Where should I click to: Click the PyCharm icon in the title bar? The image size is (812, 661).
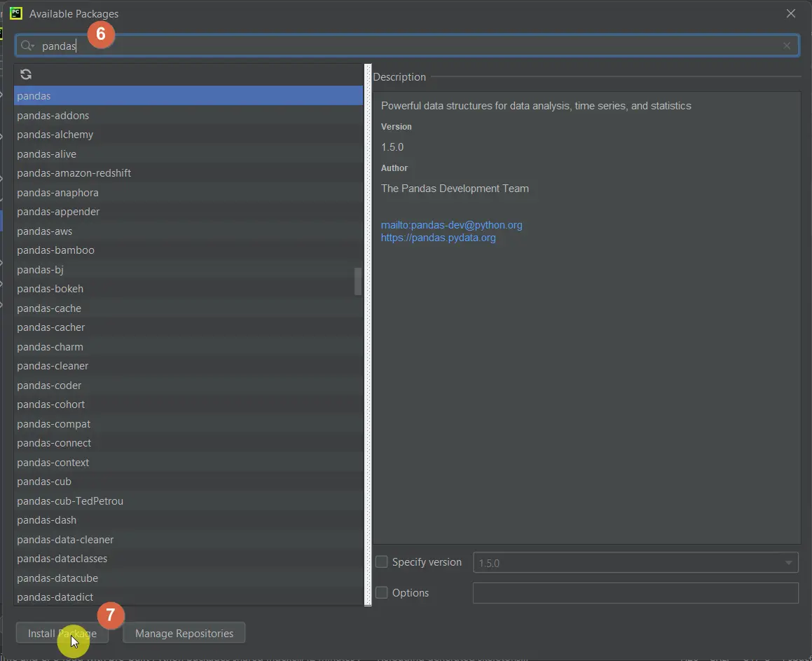click(16, 13)
